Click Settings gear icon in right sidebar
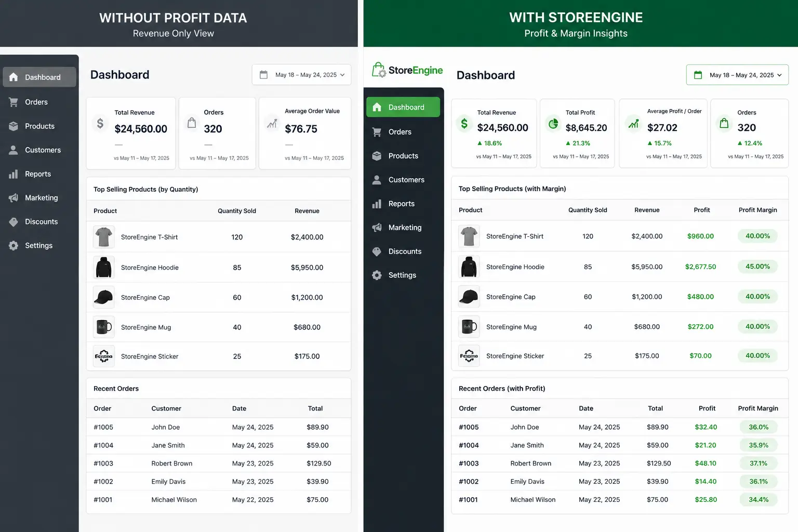This screenshot has width=798, height=532. [x=377, y=275]
